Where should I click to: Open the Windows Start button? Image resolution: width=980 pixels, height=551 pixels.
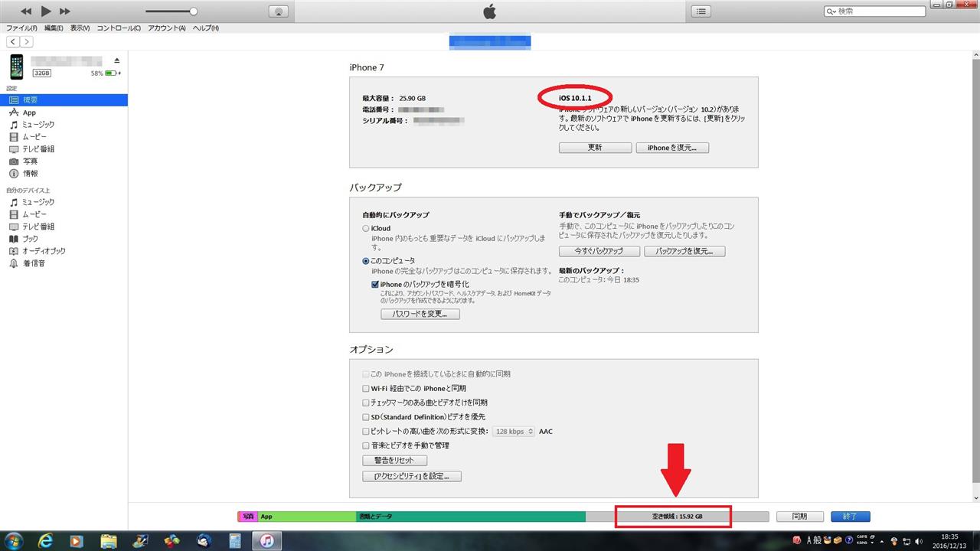pos(14,540)
